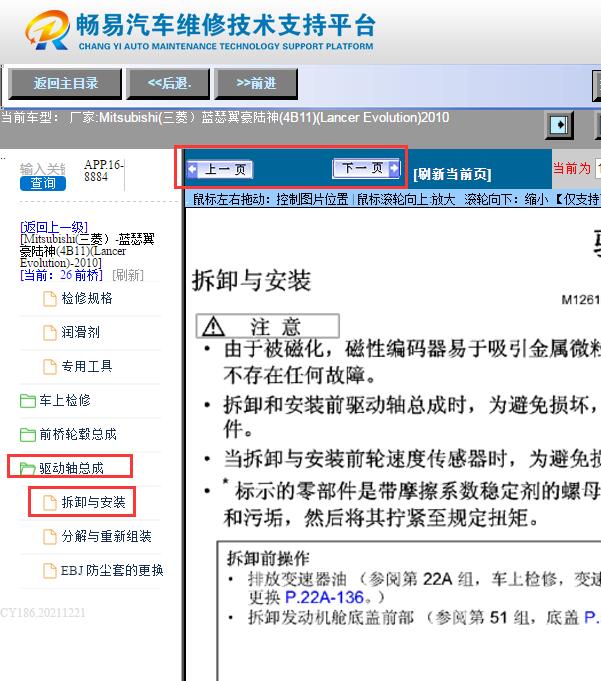Click the document icon beside EBJ 防尘套的更换
The image size is (601, 681).
click(50, 570)
